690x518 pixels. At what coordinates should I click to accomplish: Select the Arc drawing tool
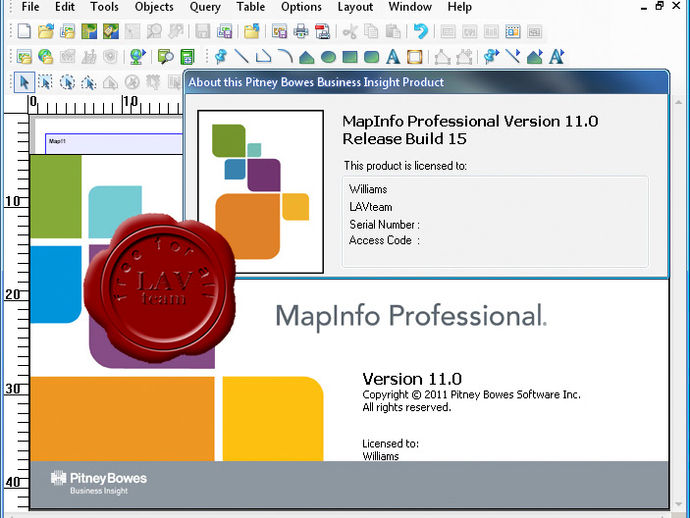click(x=285, y=57)
